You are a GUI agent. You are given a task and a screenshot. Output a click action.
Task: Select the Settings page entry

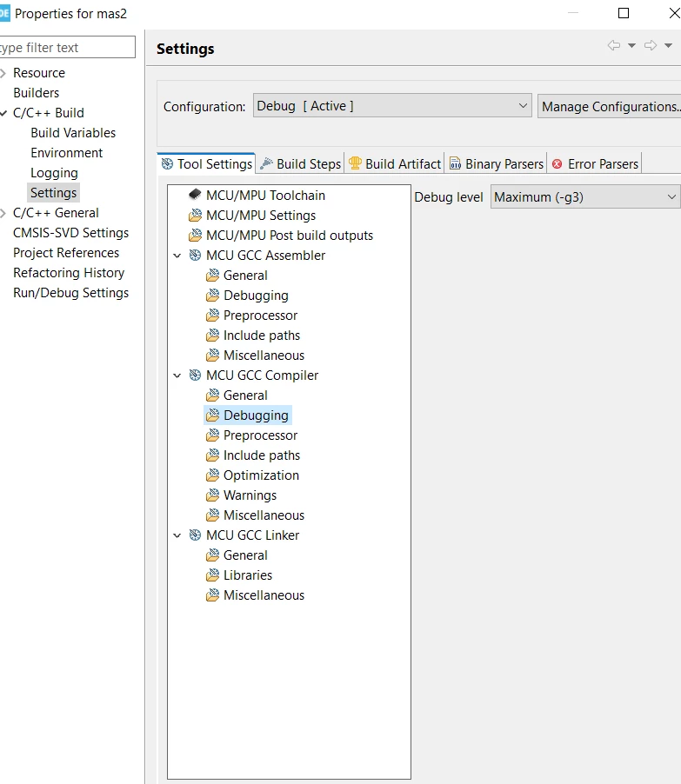(x=54, y=193)
